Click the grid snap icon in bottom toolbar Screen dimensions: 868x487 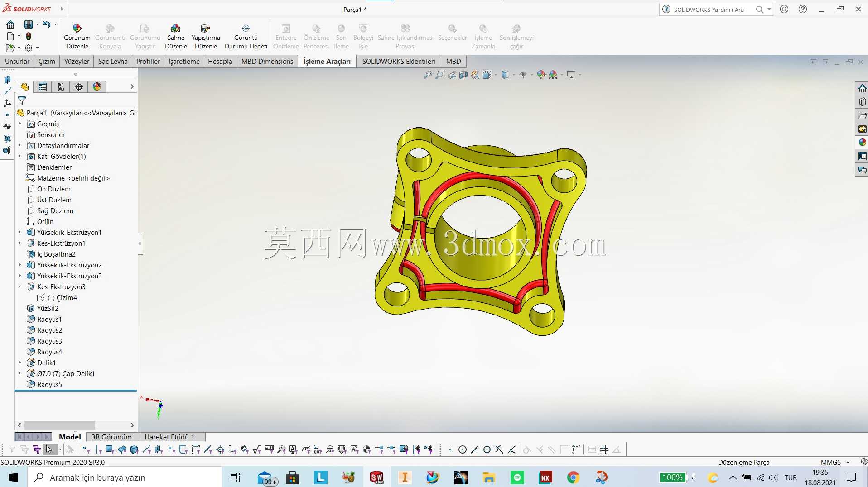(604, 449)
